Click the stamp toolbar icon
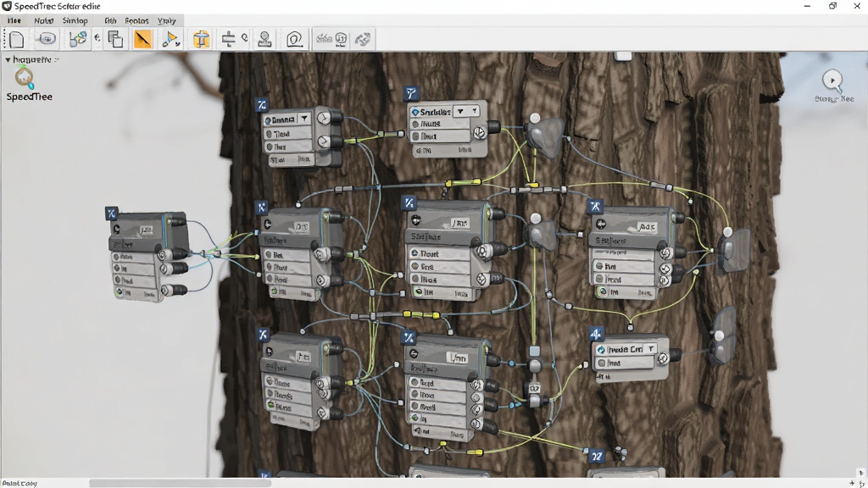Screen dimensions: 868x488 coord(264,39)
